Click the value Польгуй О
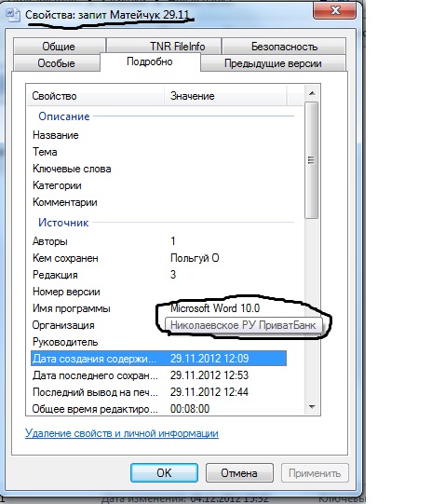Image resolution: width=445 pixels, height=504 pixels. pyautogui.click(x=195, y=258)
